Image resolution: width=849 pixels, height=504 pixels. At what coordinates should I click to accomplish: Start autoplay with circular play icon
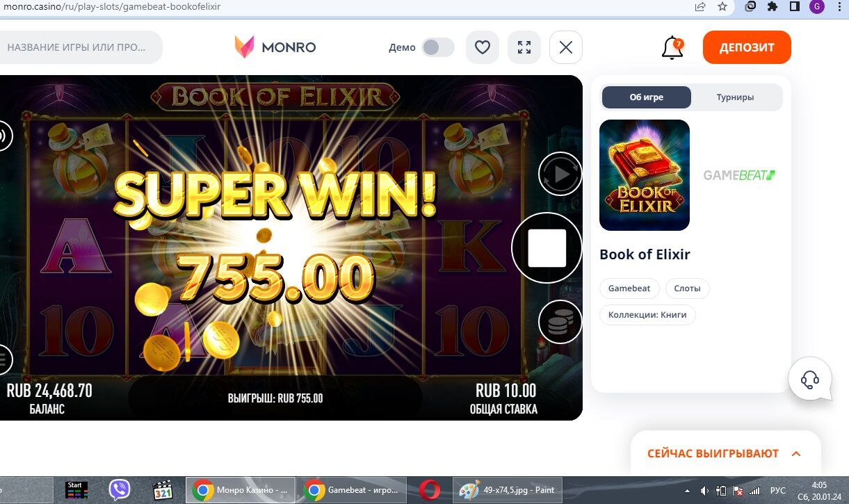[560, 174]
